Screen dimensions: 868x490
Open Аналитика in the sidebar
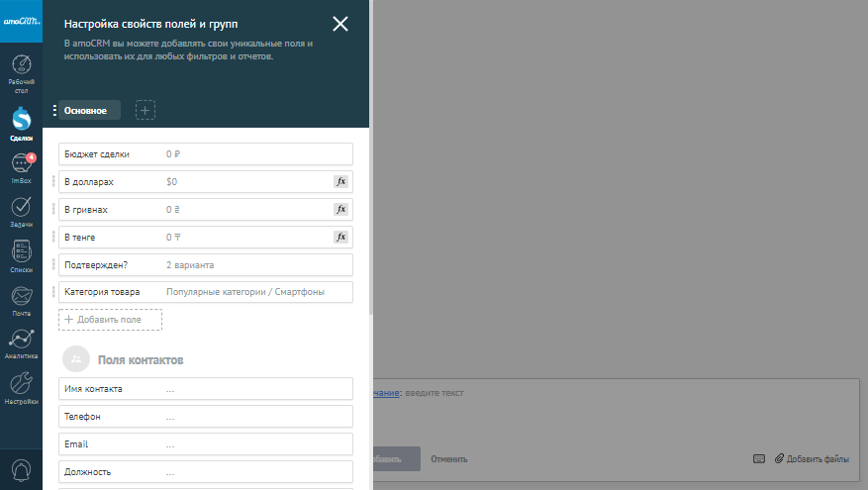[x=21, y=343]
